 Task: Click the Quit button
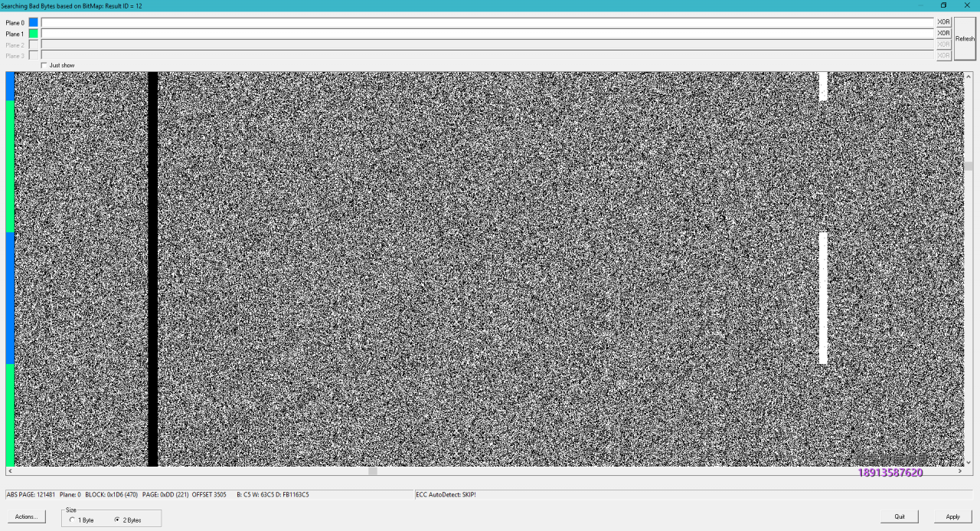click(x=900, y=517)
